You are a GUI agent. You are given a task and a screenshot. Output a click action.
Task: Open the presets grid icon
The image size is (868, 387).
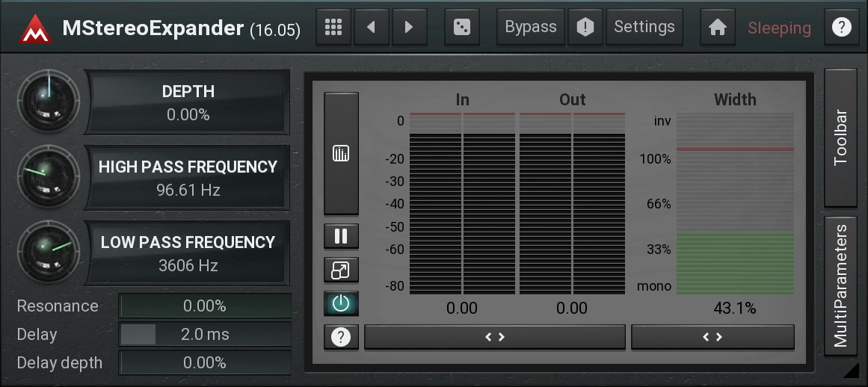pos(333,27)
